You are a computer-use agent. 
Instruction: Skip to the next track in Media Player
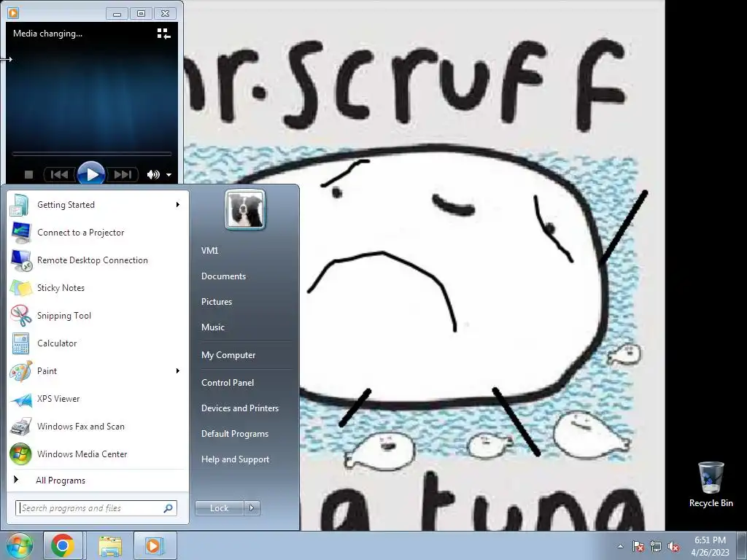pos(123,175)
